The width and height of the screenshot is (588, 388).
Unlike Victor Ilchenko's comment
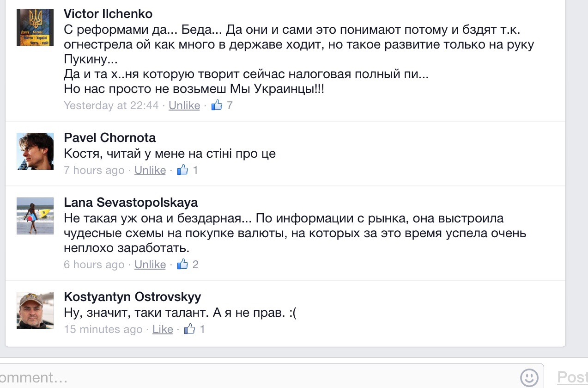pyautogui.click(x=184, y=105)
